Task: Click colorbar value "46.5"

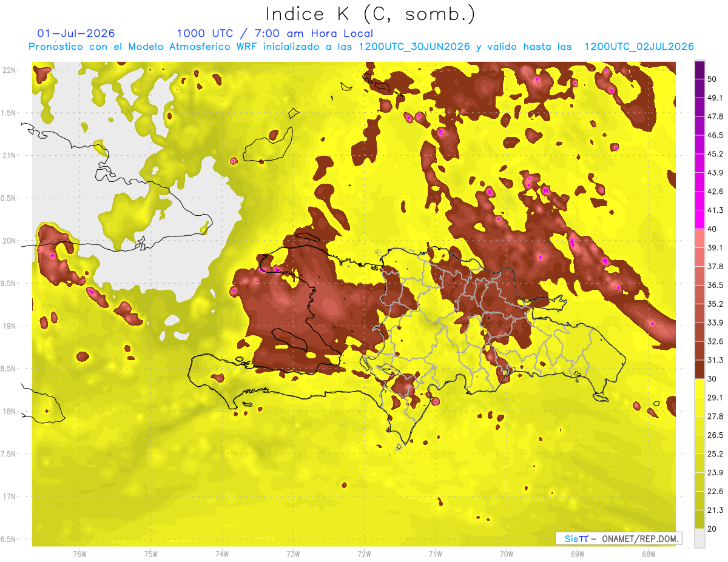Action: click(x=715, y=135)
